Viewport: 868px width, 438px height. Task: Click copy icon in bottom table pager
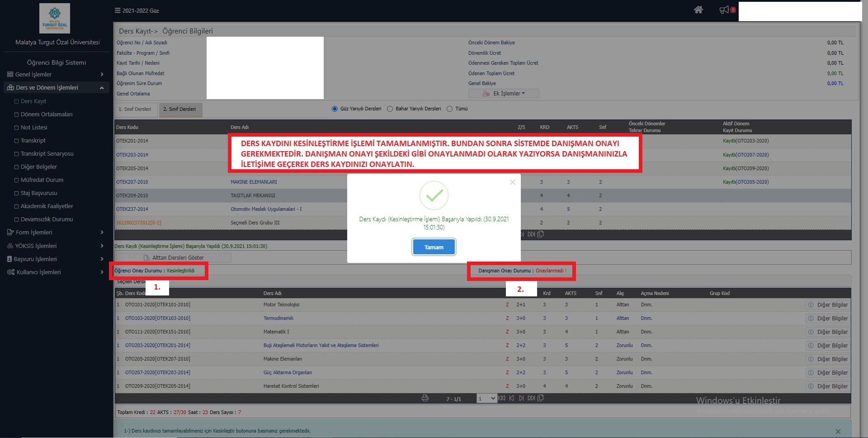click(x=541, y=398)
